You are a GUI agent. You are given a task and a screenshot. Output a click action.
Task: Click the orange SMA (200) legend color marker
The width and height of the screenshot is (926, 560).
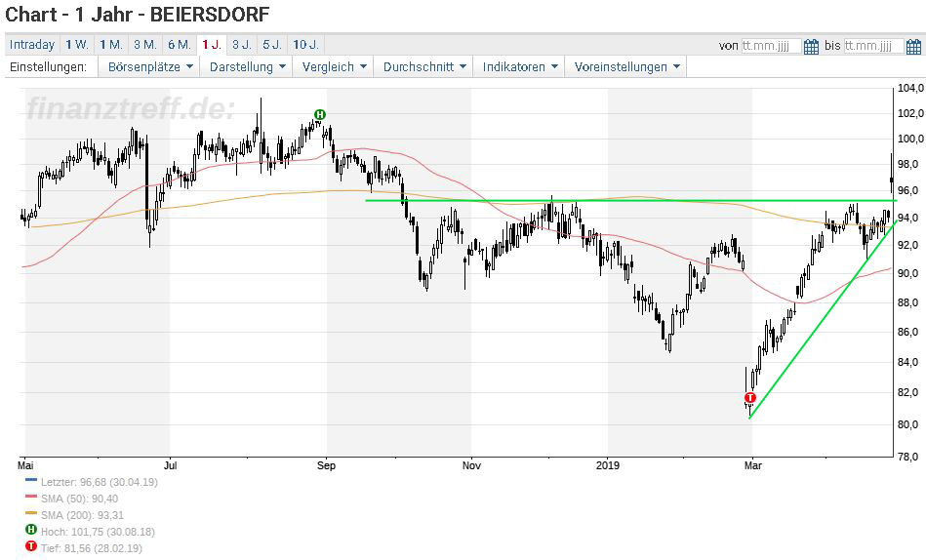(31, 513)
